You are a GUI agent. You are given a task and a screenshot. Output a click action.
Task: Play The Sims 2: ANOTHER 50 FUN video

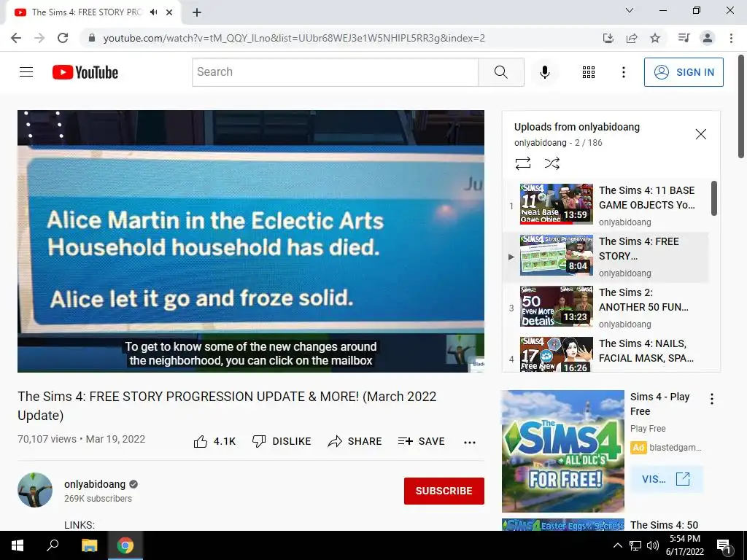coord(605,308)
